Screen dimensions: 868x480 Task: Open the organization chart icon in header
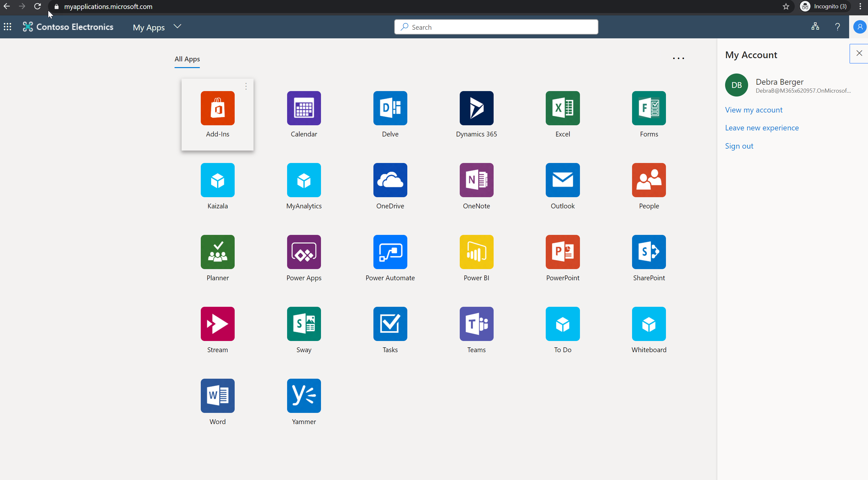(815, 26)
